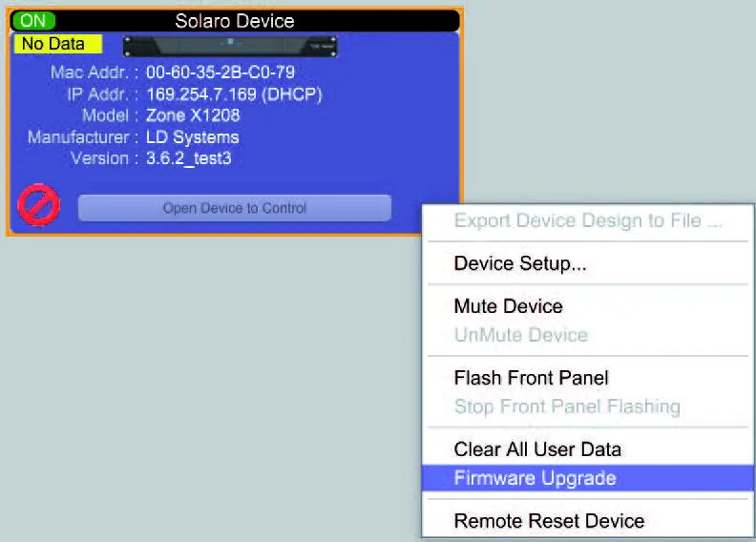Click the yellow No Data status label
The height and width of the screenshot is (542, 756).
pyautogui.click(x=58, y=44)
